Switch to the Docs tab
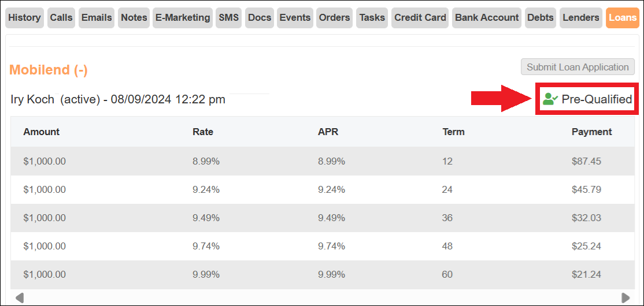This screenshot has height=306, width=644. pos(260,18)
